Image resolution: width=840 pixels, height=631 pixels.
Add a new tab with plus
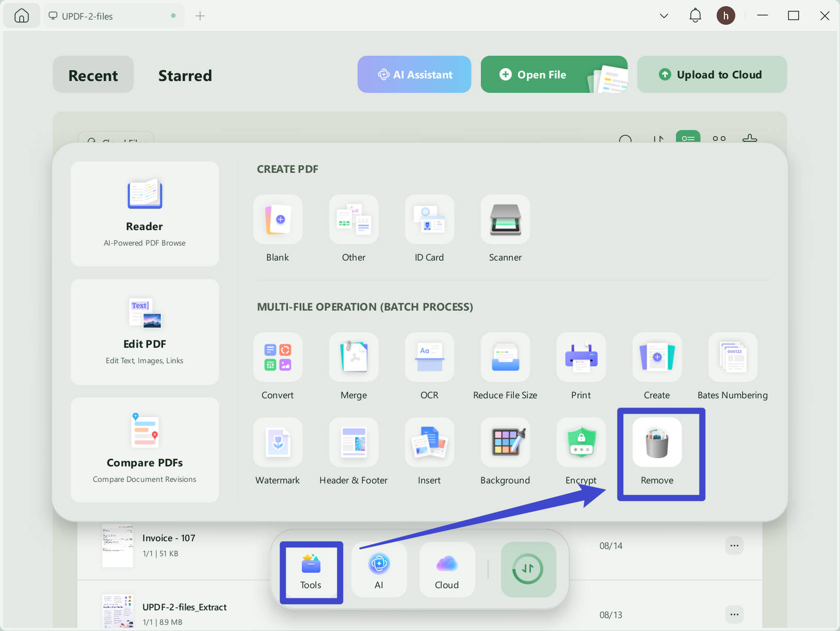[x=200, y=16]
